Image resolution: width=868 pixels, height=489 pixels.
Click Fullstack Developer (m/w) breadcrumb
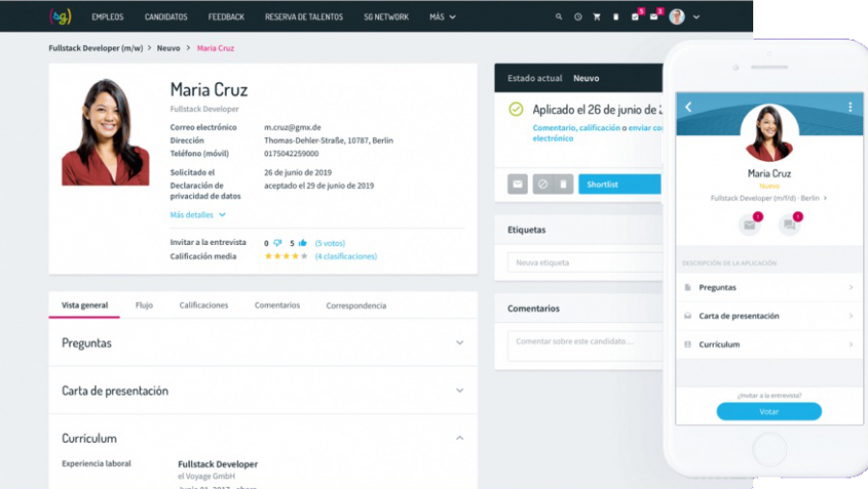95,48
